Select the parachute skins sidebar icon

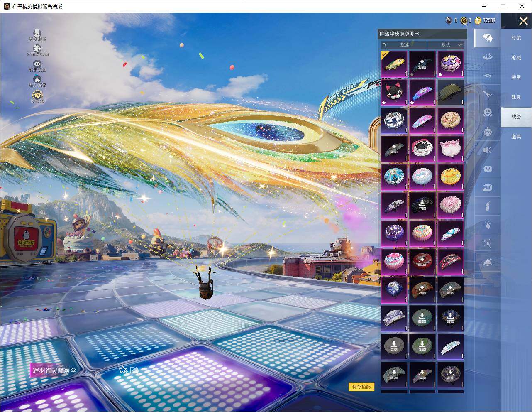(x=488, y=38)
